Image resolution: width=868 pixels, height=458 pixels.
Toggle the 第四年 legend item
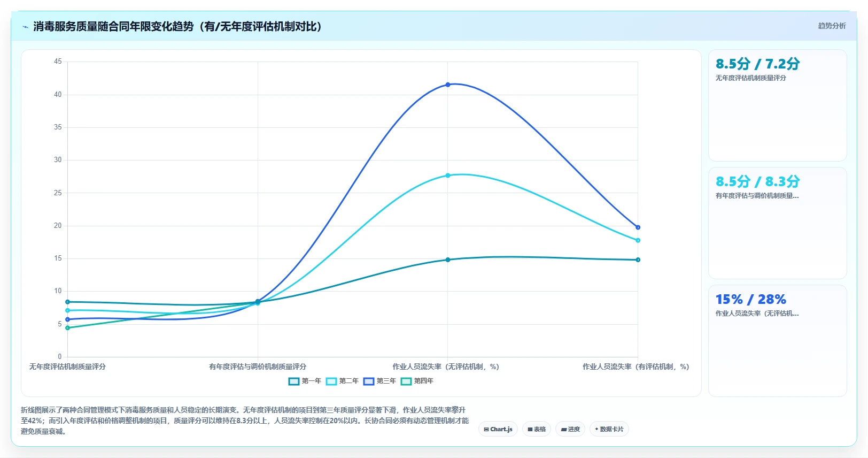click(417, 381)
